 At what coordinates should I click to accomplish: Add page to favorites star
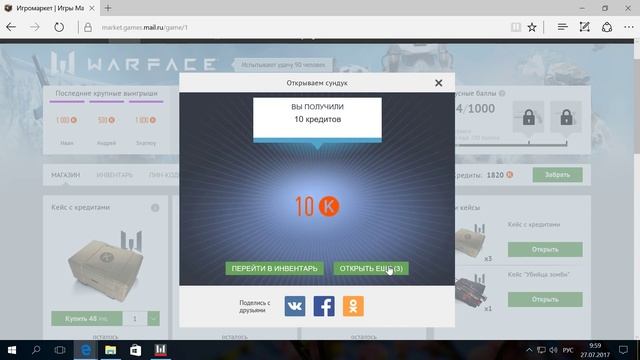coord(531,27)
